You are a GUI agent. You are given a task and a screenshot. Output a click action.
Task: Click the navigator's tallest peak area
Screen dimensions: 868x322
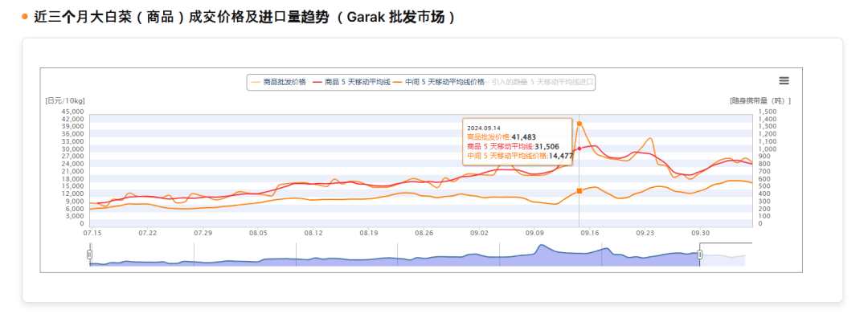click(542, 251)
